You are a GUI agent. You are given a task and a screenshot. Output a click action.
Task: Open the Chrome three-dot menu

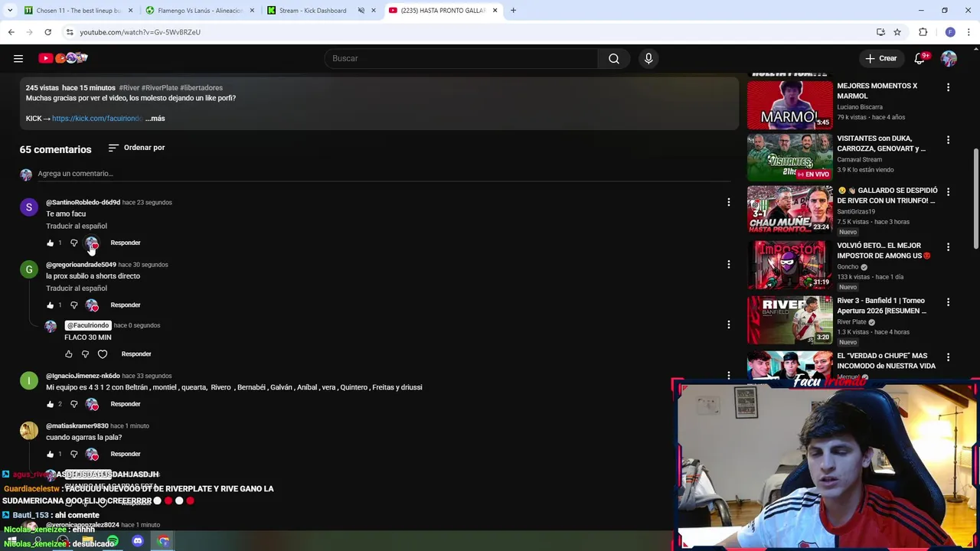(x=969, y=32)
